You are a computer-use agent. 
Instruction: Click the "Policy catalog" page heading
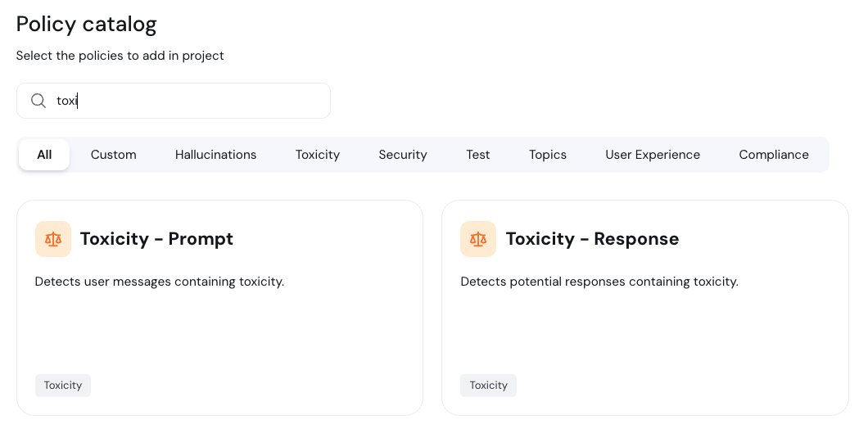pyautogui.click(x=87, y=24)
